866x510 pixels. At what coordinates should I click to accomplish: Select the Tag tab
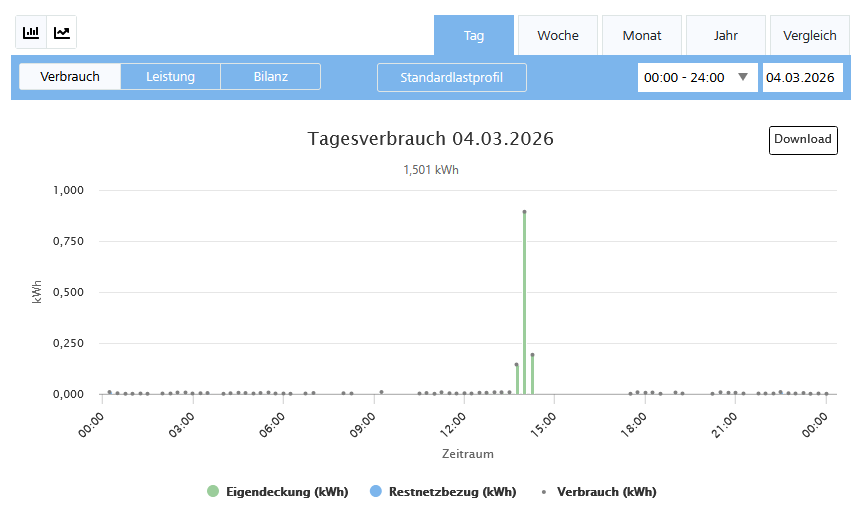click(474, 35)
